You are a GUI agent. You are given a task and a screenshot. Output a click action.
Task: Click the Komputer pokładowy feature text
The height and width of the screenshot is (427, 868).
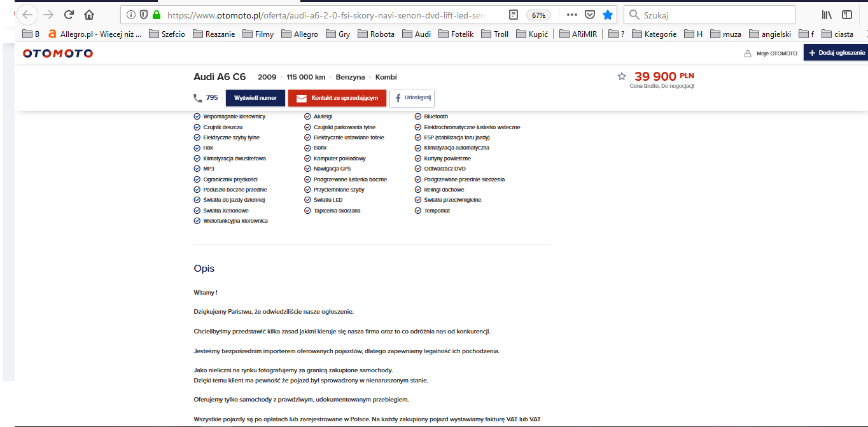(x=340, y=158)
